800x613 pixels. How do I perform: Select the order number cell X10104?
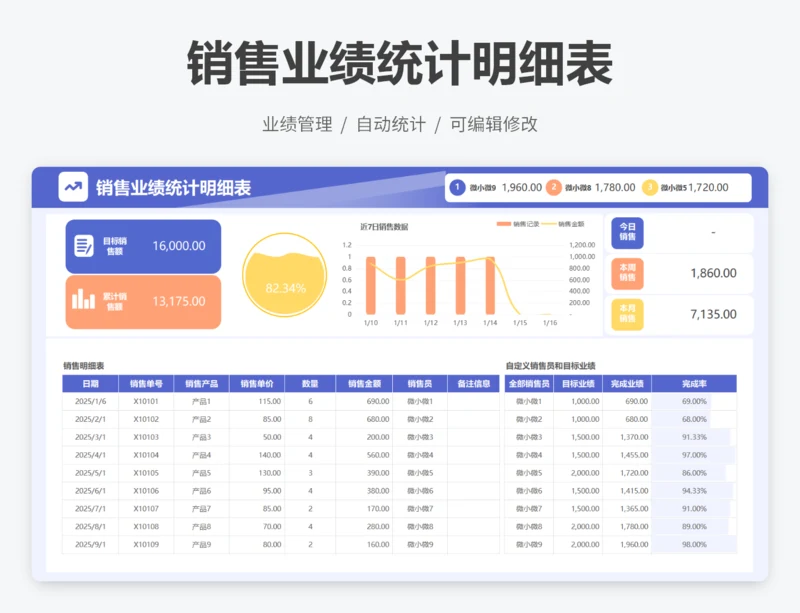click(x=146, y=455)
